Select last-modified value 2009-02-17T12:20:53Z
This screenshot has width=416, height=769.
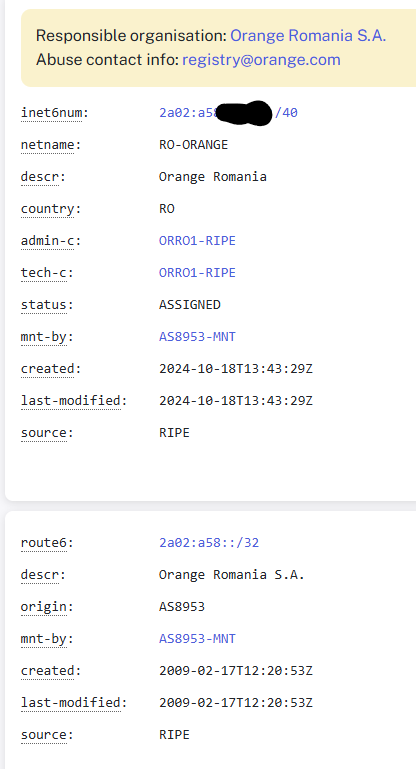tap(236, 703)
